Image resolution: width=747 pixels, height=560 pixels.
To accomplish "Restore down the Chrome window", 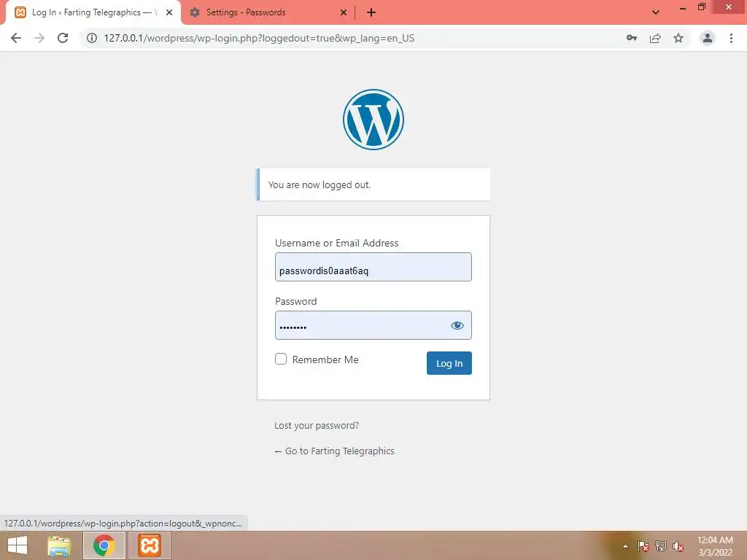I will (701, 7).
